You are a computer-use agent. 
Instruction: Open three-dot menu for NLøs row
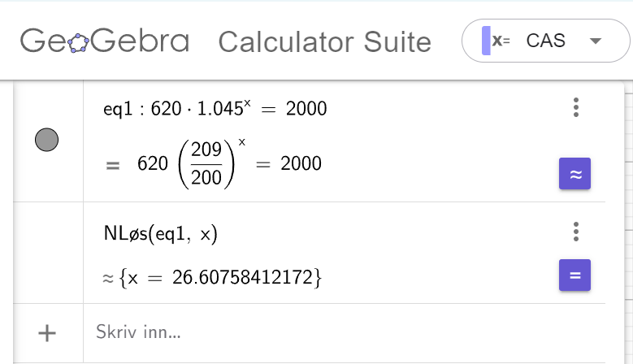576,232
